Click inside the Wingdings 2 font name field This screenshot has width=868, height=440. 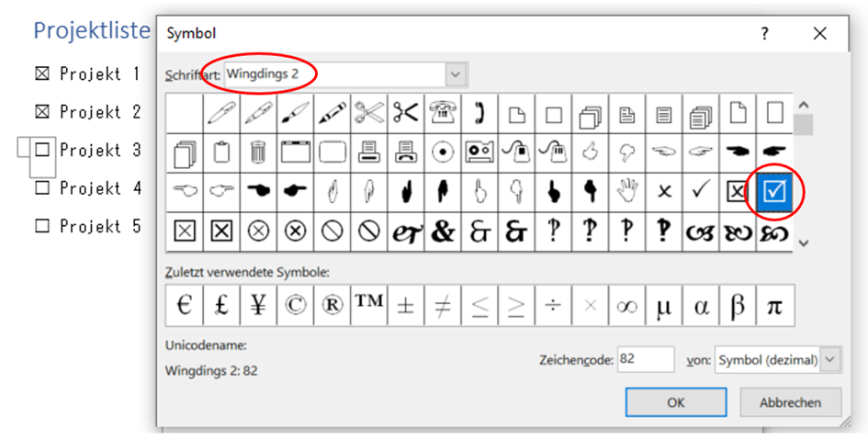335,74
